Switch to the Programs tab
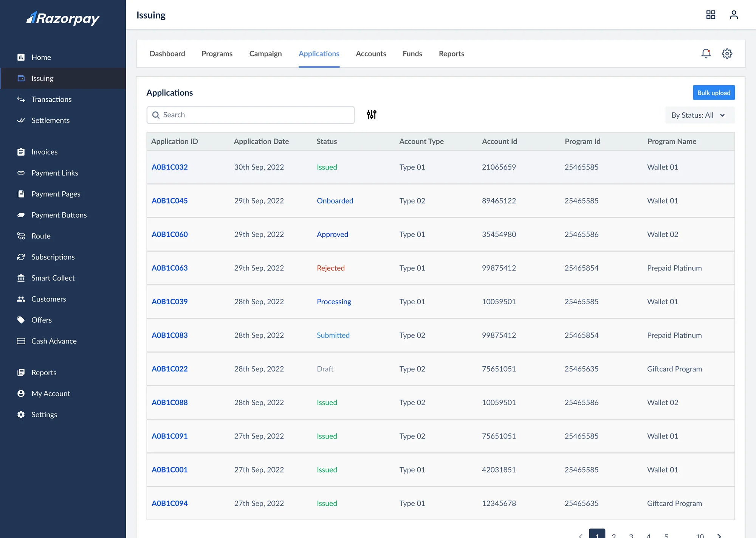The image size is (756, 538). pos(217,54)
